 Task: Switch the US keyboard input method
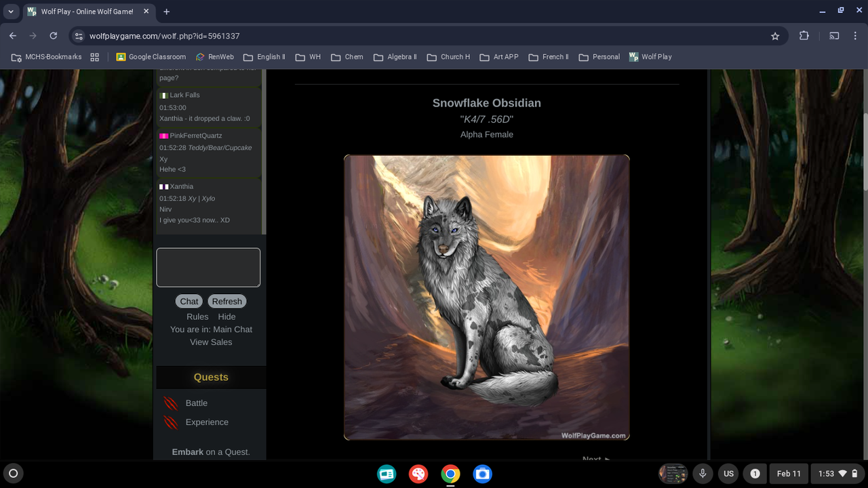(729, 474)
